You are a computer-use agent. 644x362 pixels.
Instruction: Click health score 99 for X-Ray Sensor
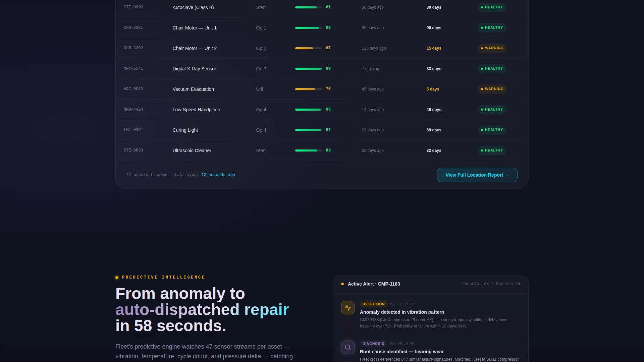pyautogui.click(x=328, y=68)
